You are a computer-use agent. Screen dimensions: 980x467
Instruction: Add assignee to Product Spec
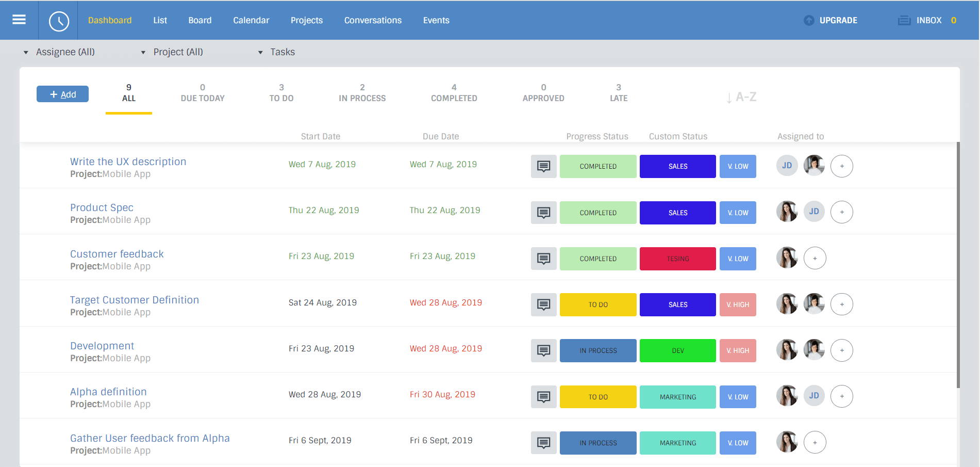842,212
